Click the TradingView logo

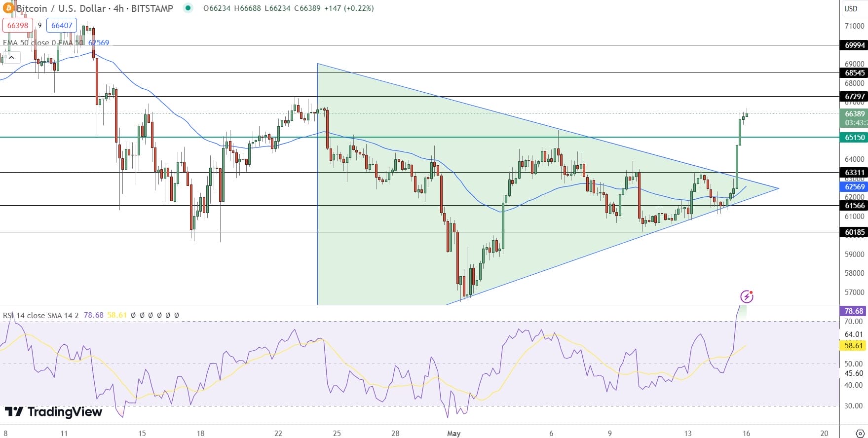tap(53, 412)
